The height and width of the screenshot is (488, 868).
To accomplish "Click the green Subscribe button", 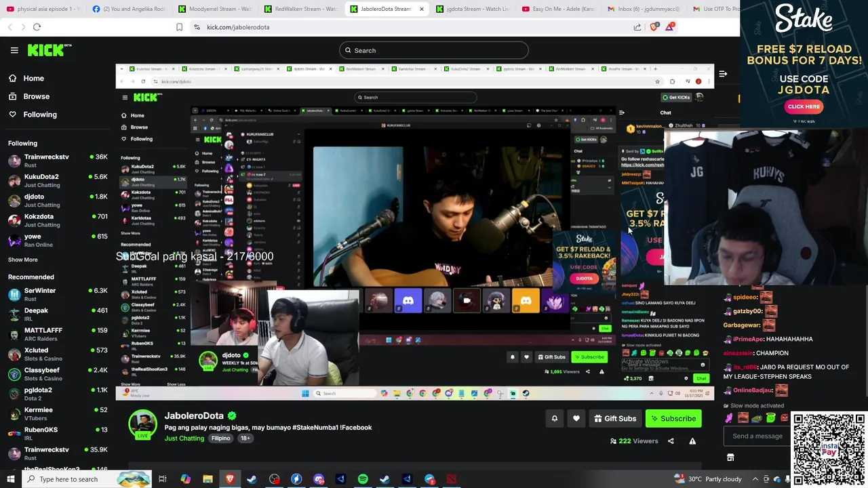I will click(x=673, y=419).
